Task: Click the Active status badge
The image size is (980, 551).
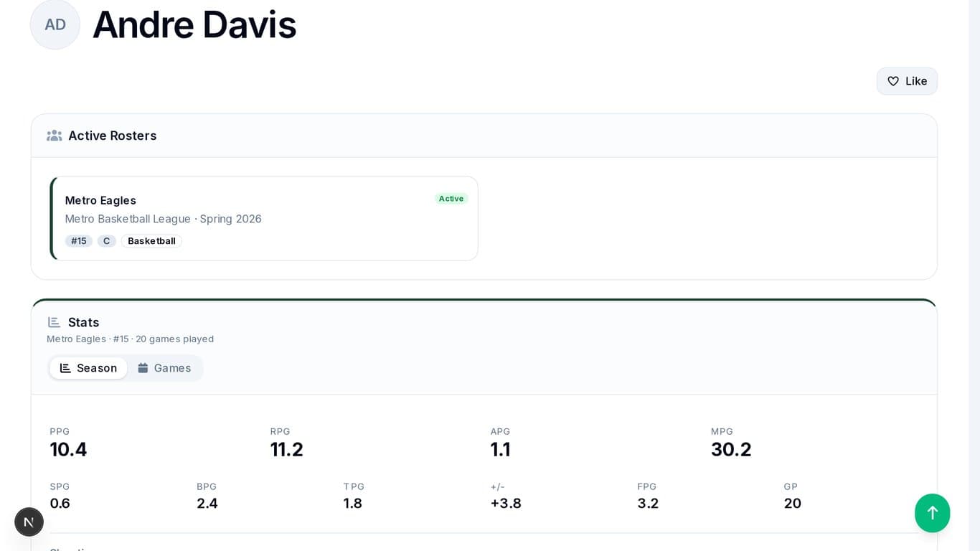Action: click(451, 199)
